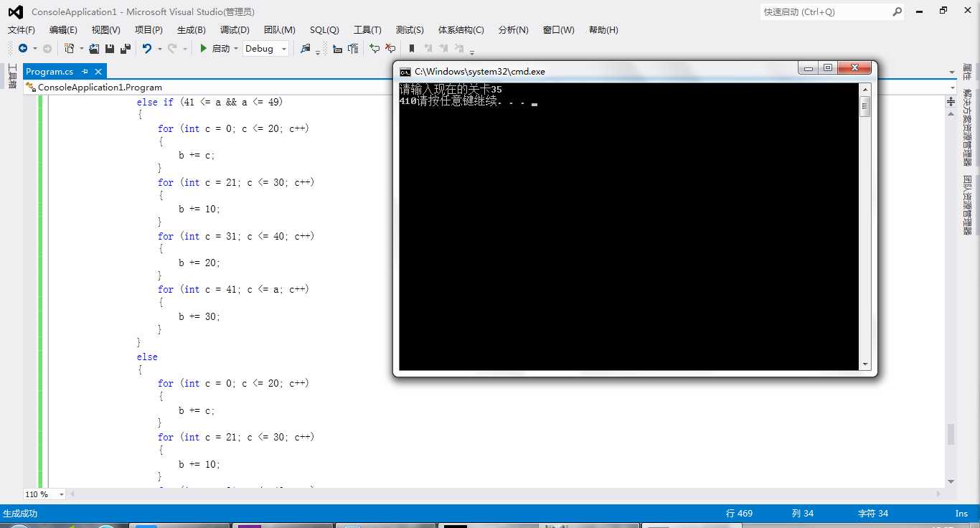Open the 编辑(E) menu

[x=63, y=29]
